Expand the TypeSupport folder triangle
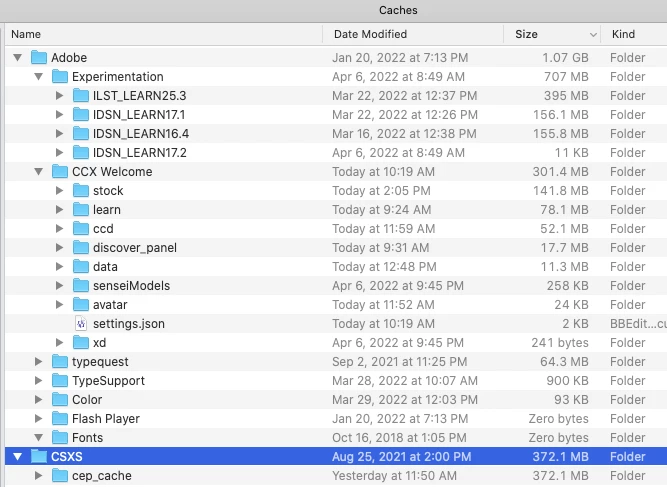Screen dimensions: 667x487 (39, 381)
